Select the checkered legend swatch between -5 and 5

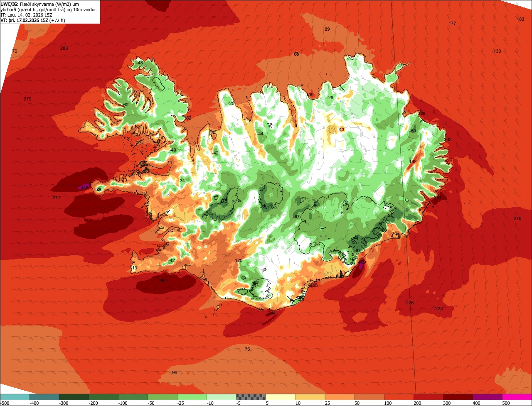pos(251,397)
